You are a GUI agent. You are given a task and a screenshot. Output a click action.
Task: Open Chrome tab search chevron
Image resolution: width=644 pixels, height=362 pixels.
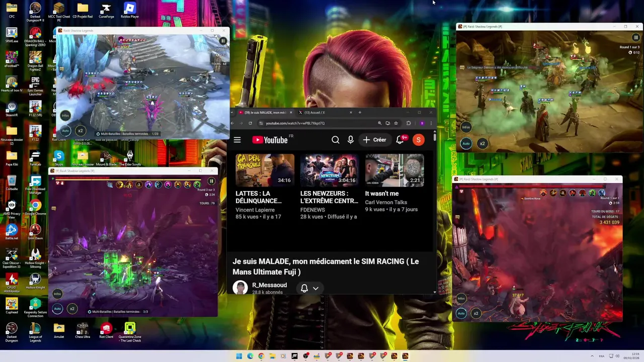(232, 113)
